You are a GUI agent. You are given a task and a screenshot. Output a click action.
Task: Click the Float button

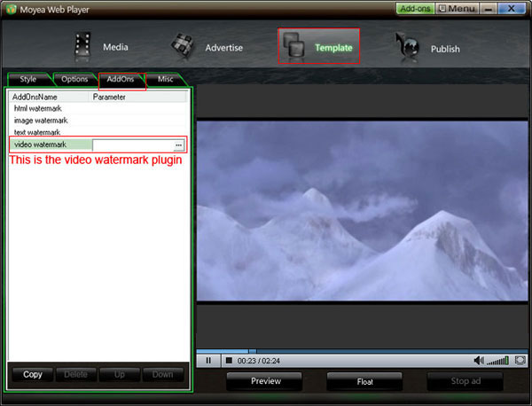click(364, 381)
